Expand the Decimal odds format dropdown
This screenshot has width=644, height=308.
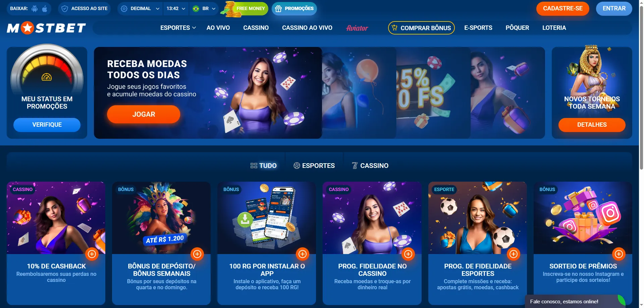[x=140, y=9]
